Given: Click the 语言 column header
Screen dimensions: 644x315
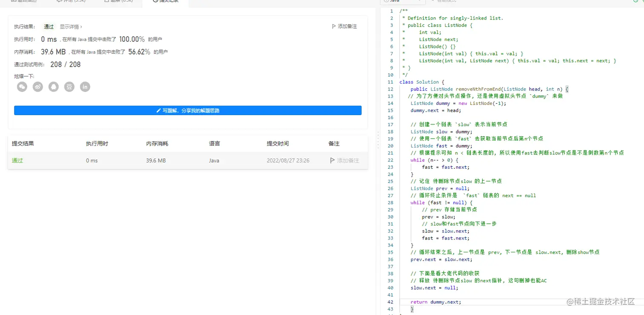Looking at the screenshot, I should (x=215, y=144).
